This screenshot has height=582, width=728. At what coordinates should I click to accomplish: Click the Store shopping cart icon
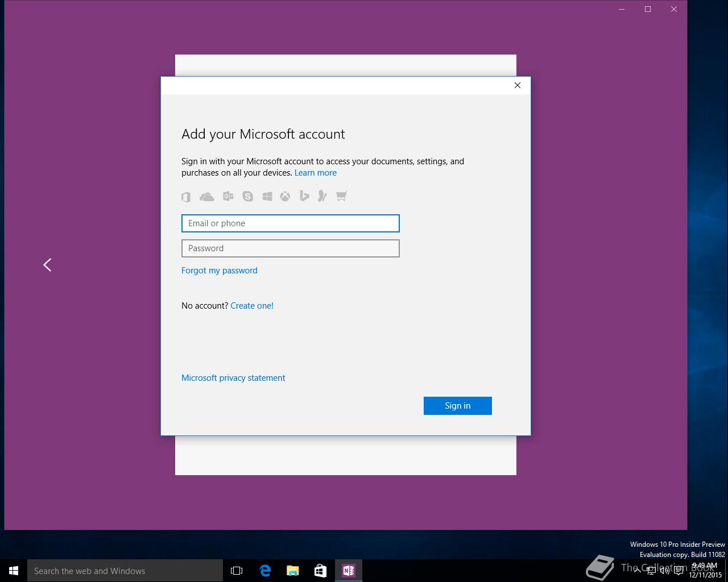click(341, 196)
